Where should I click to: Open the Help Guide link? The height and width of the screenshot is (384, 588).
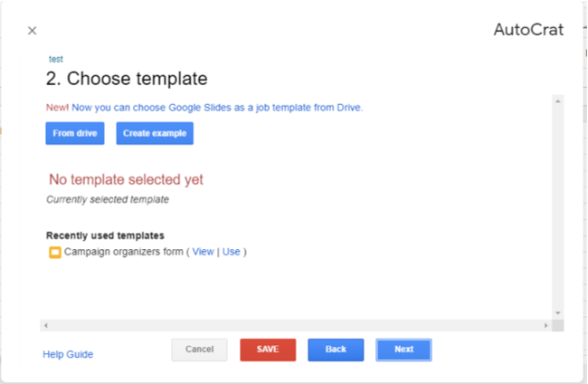pyautogui.click(x=68, y=354)
